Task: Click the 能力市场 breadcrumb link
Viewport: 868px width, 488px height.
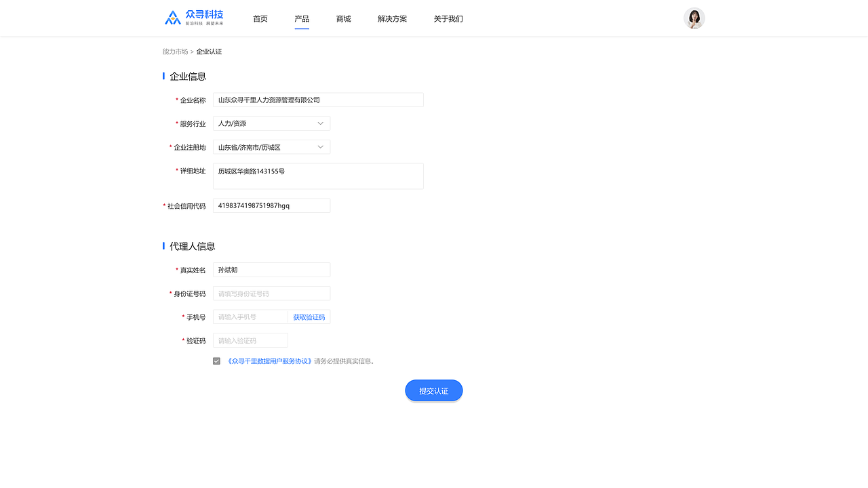Action: point(174,51)
